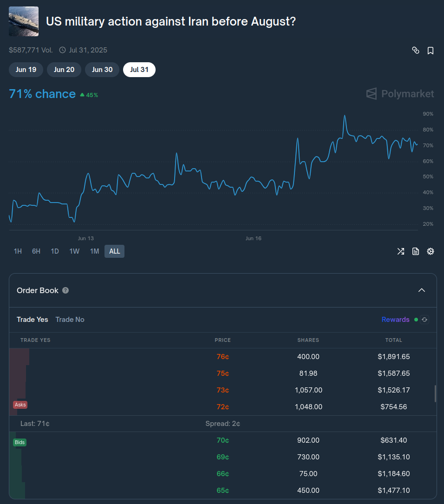
Task: Select the Jun 19 date pill
Action: pos(26,70)
